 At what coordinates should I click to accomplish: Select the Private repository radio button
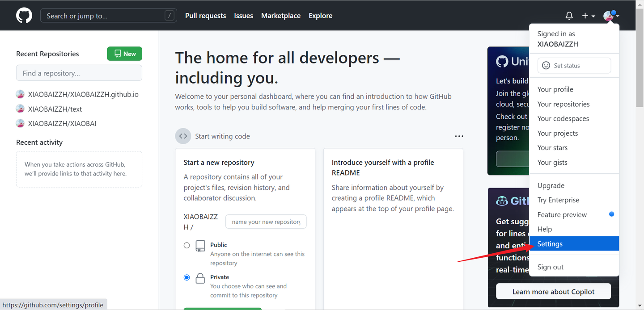(x=187, y=277)
